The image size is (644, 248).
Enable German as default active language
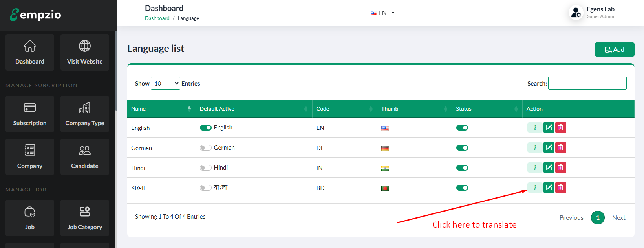click(205, 148)
